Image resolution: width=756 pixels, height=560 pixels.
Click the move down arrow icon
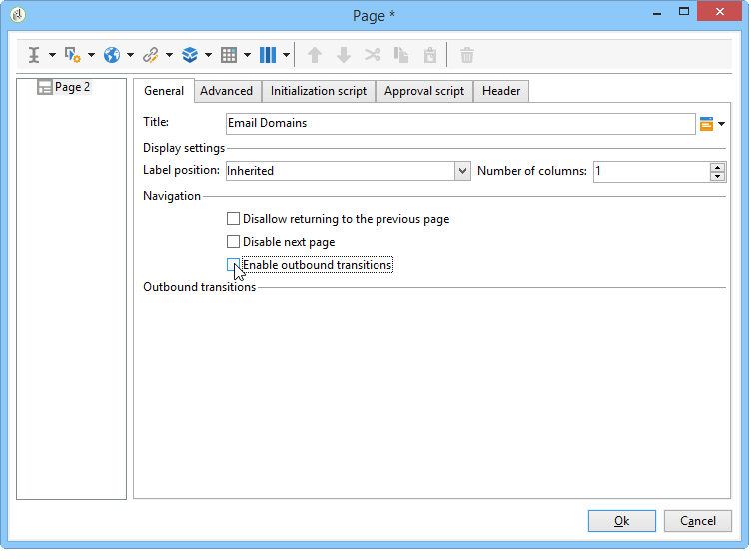pyautogui.click(x=344, y=55)
